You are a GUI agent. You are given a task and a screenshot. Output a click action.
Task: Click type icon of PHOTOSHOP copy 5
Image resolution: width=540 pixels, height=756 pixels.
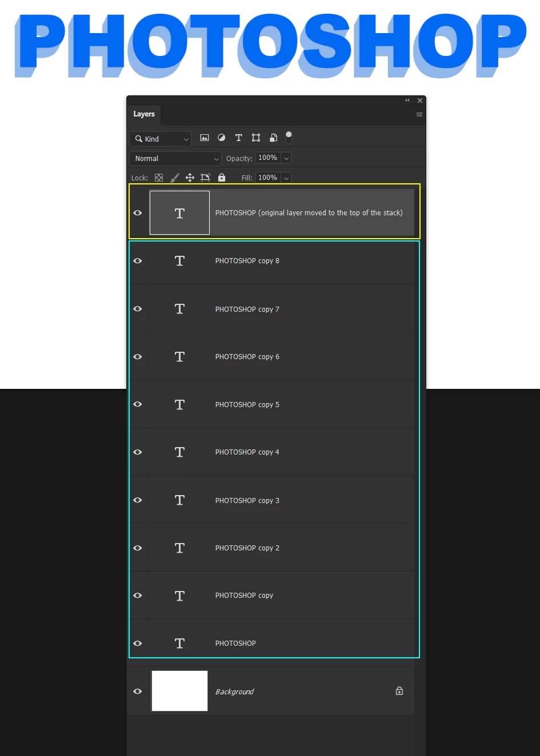(x=179, y=405)
